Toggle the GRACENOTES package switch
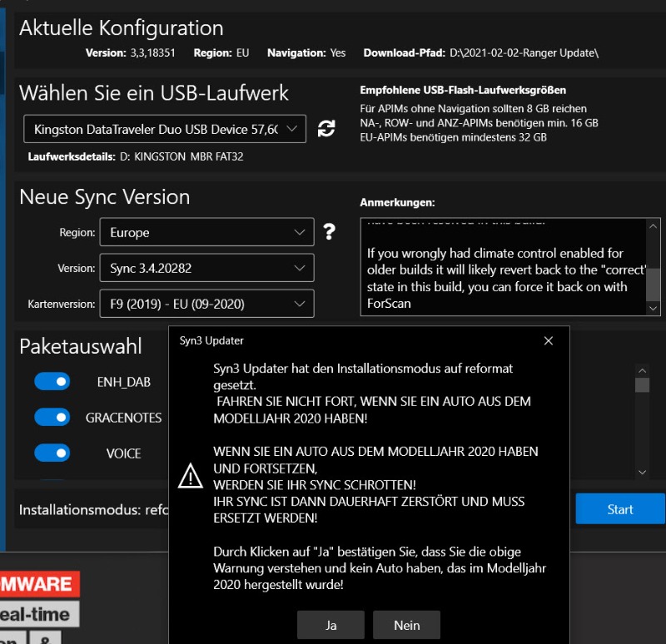The height and width of the screenshot is (644, 666). [52, 417]
